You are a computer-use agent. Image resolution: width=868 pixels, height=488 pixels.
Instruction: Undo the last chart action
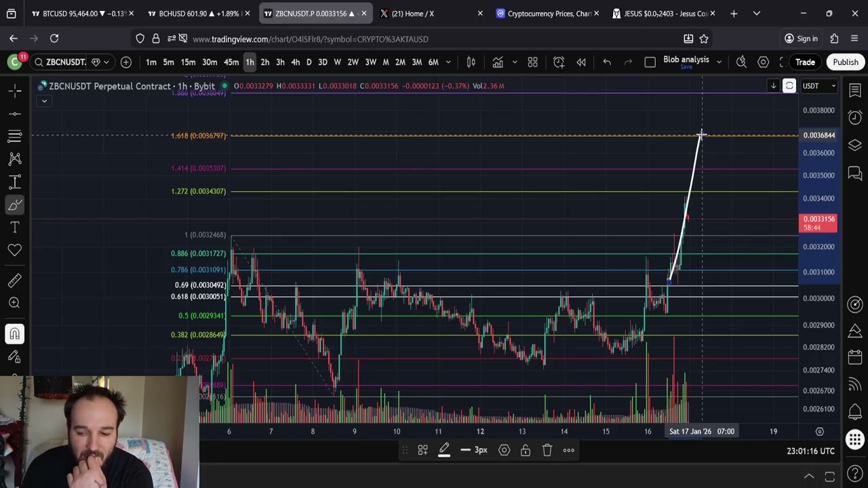[x=607, y=62]
